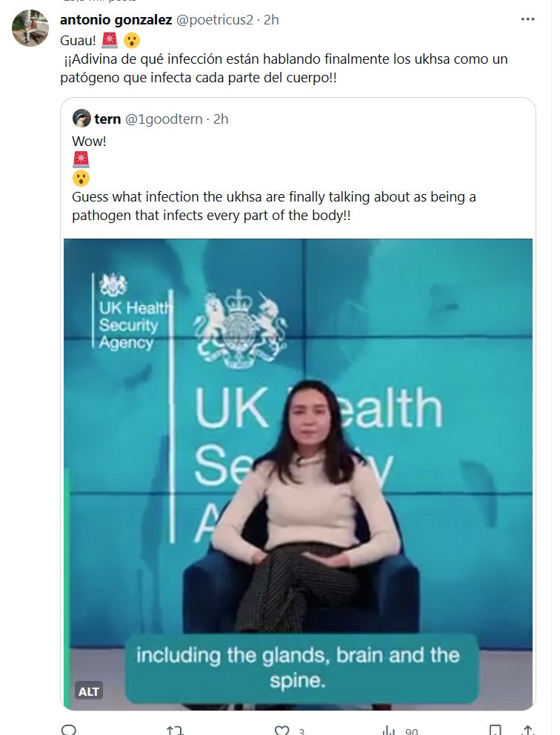Click the tern display name in quoted tweet

pos(107,119)
